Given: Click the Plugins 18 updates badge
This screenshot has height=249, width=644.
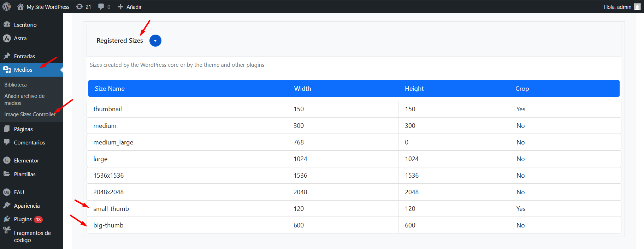Looking at the screenshot, I should 38,219.
